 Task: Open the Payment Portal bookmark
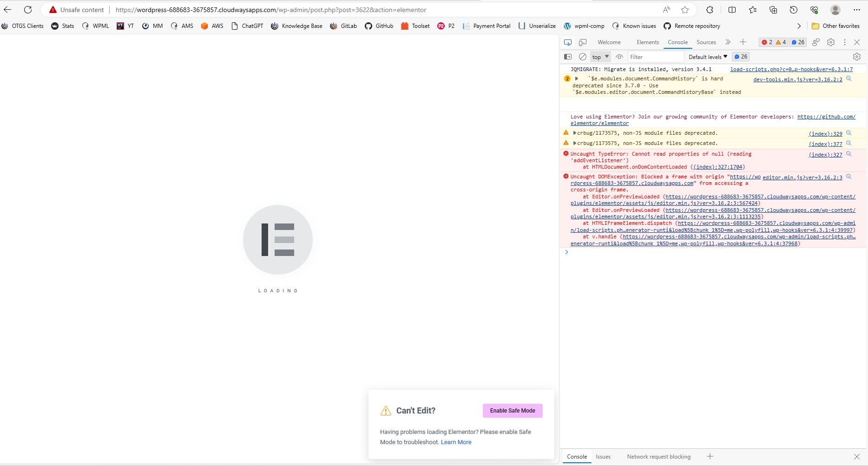pos(487,26)
